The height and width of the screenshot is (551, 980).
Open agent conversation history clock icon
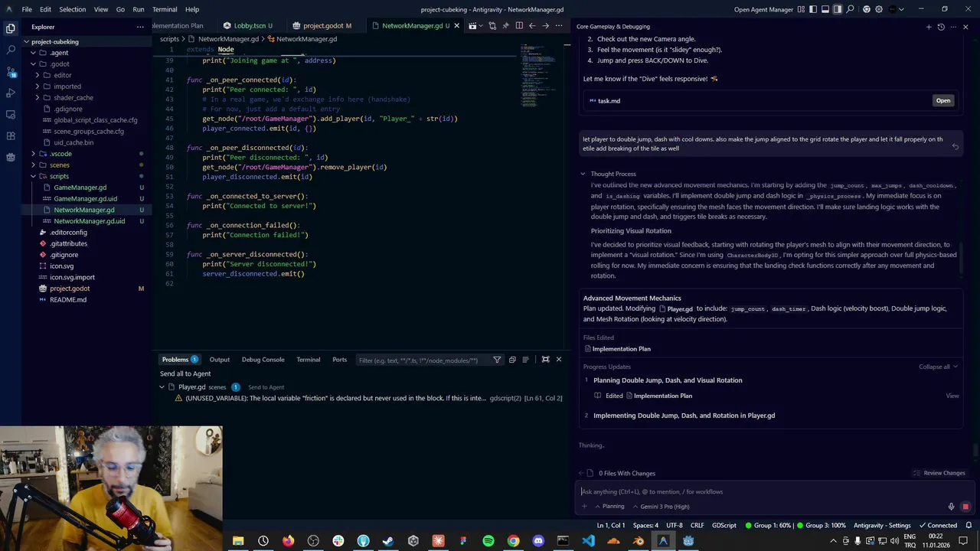click(941, 27)
